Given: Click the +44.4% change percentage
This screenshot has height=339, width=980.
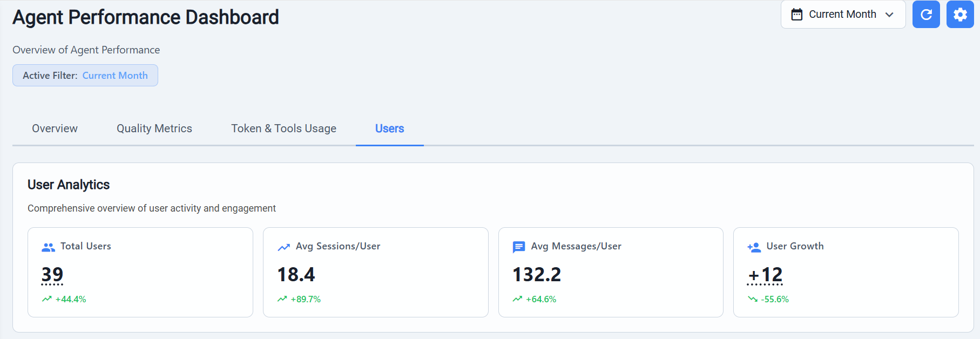Looking at the screenshot, I should click(71, 299).
